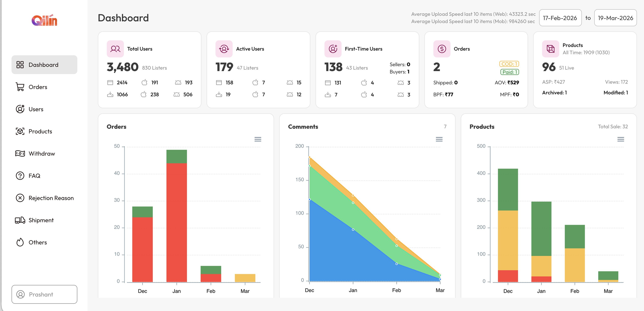Screen dimensions: 644x311
Task: Click the Prashant profile avatar icon
Action: (x=21, y=294)
